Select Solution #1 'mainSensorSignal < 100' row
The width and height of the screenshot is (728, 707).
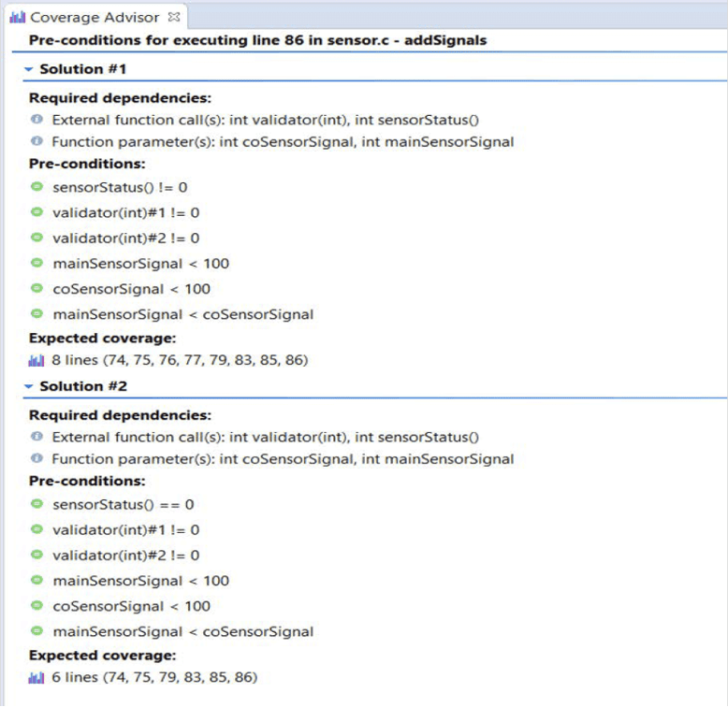click(x=141, y=264)
